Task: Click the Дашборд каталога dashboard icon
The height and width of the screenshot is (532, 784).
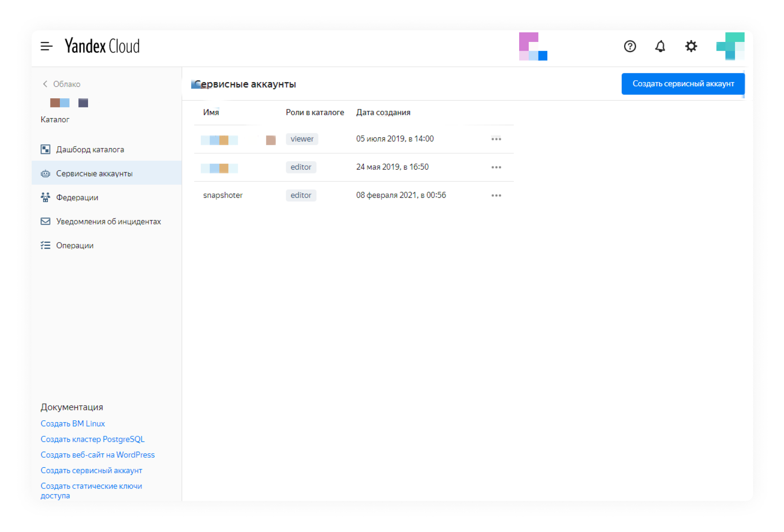Action: click(x=45, y=149)
